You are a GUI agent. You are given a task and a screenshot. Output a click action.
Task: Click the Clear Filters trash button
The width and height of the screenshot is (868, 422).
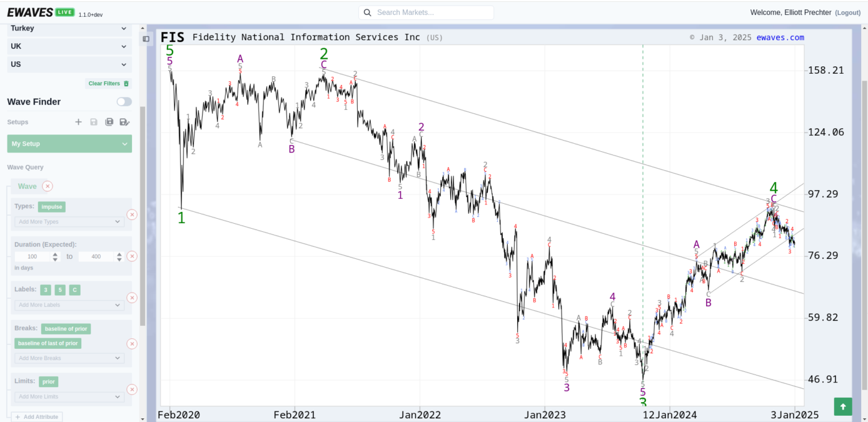click(x=108, y=83)
